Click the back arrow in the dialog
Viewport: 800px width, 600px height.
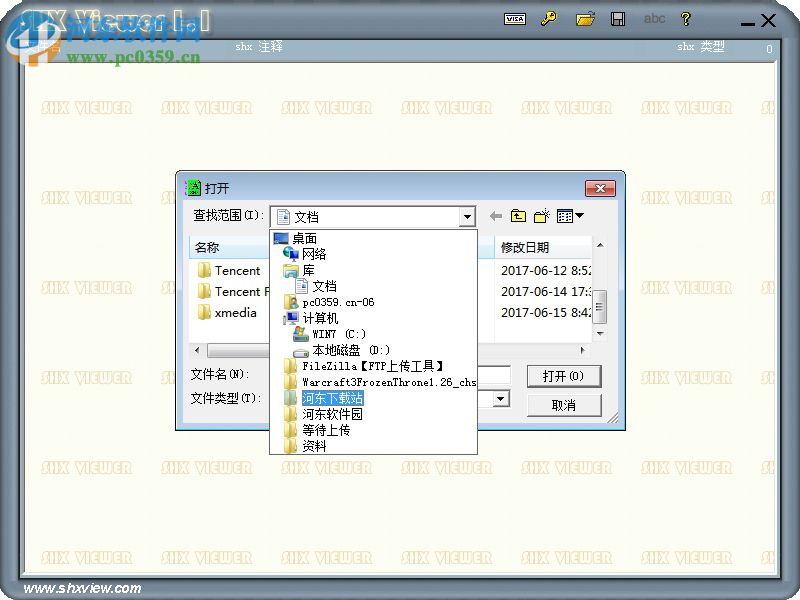click(x=495, y=216)
